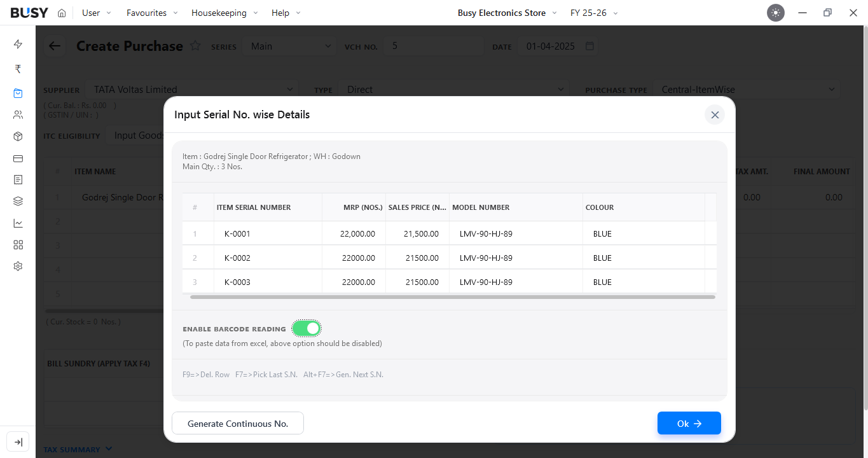The height and width of the screenshot is (458, 868).
Task: Open the Series Main dropdown
Action: [290, 46]
